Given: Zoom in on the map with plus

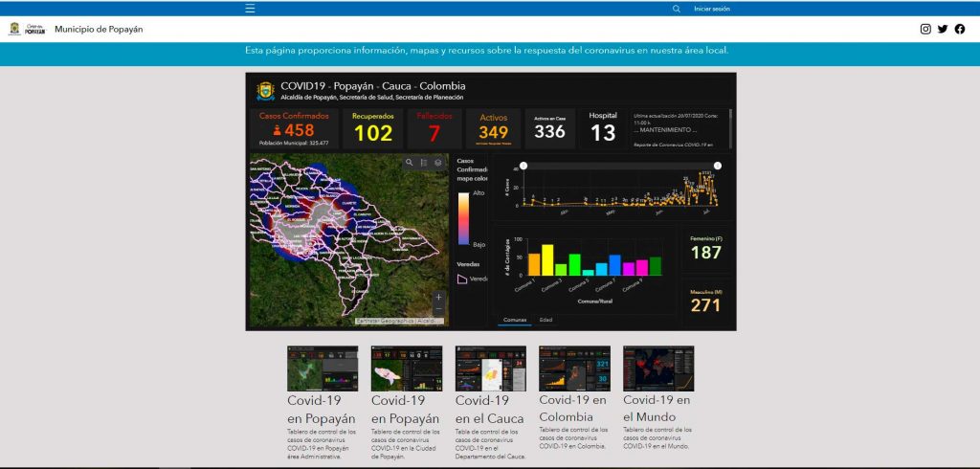Looking at the screenshot, I should point(438,297).
